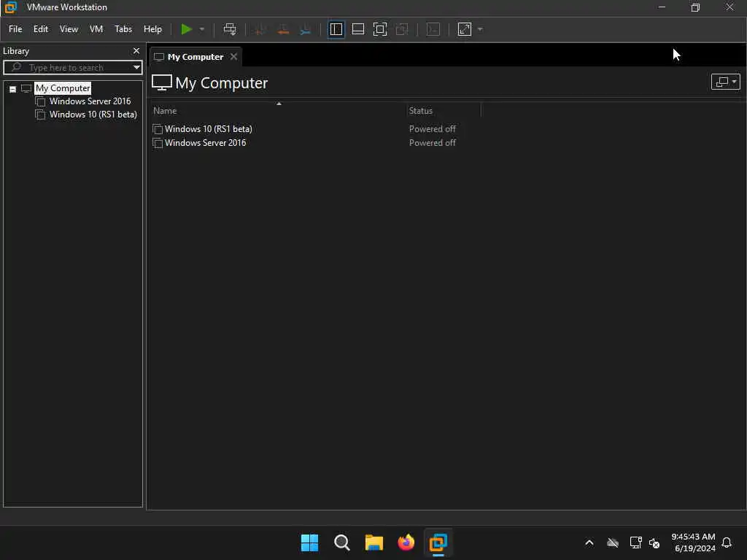Open File Explorer from the taskbar
Screen dimensions: 747x560
[x=374, y=542]
